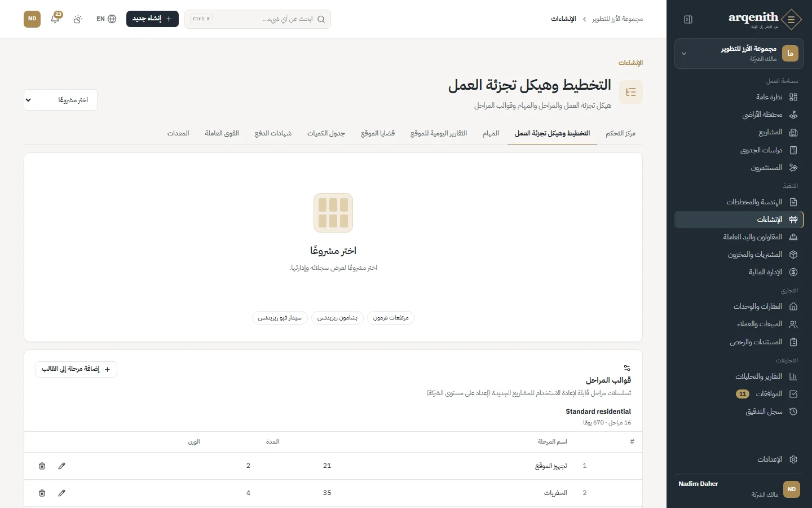Edit the تجهيز الموقع stage row
The width and height of the screenshot is (812, 508).
tap(62, 466)
